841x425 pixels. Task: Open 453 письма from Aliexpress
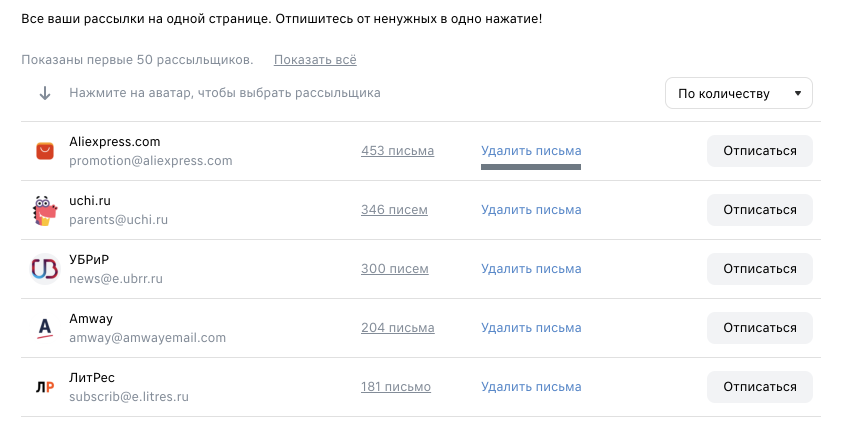[397, 151]
